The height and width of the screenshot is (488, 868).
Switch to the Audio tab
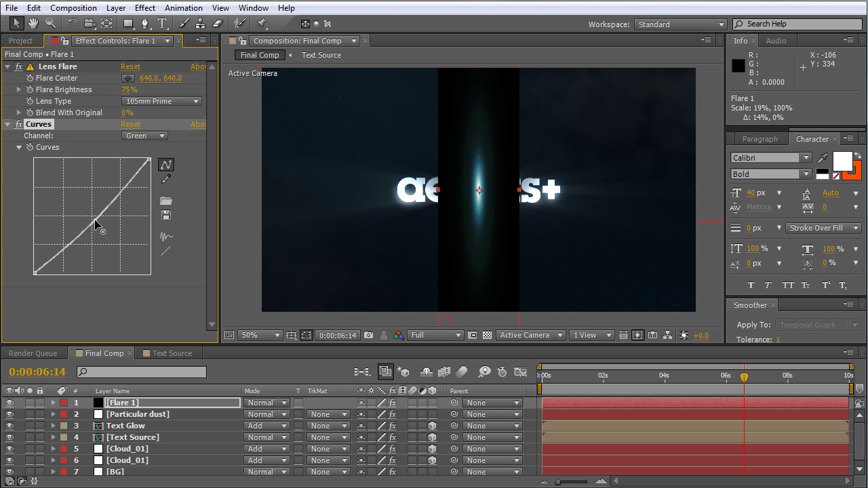[x=776, y=41]
